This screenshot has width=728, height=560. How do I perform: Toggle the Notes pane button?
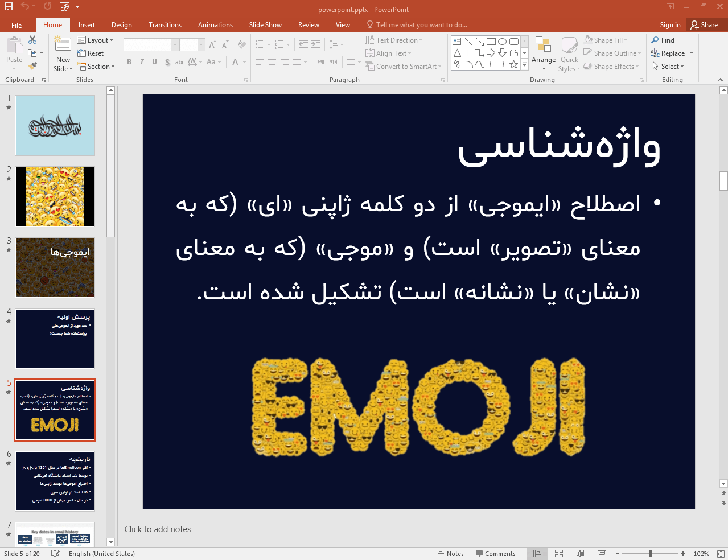[450, 554]
